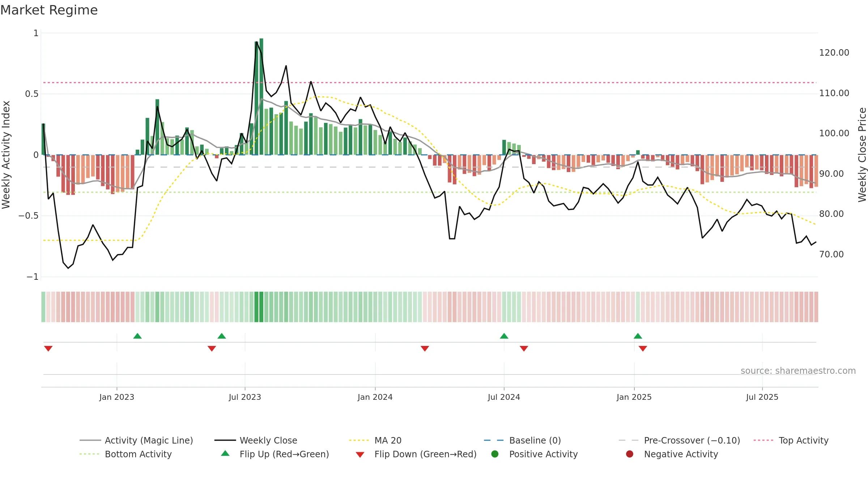Click the Positive Activity legend entry
Screen dimensions: 868x488
[x=535, y=454]
